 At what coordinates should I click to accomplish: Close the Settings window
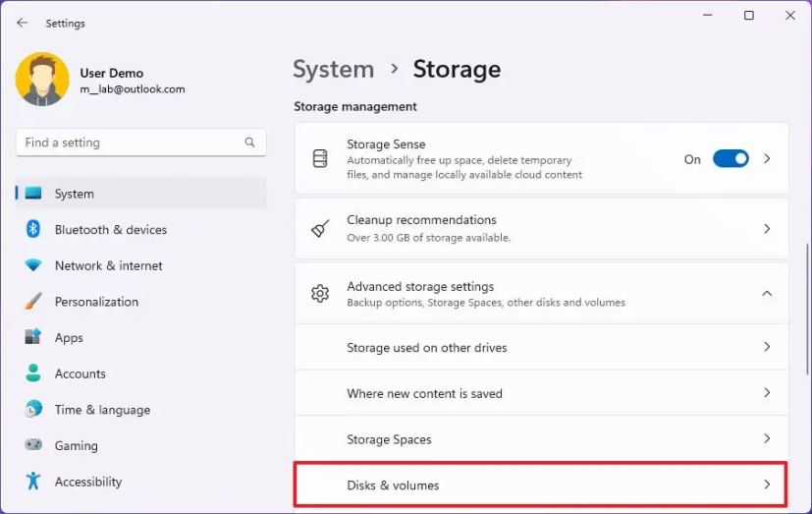[x=789, y=16]
